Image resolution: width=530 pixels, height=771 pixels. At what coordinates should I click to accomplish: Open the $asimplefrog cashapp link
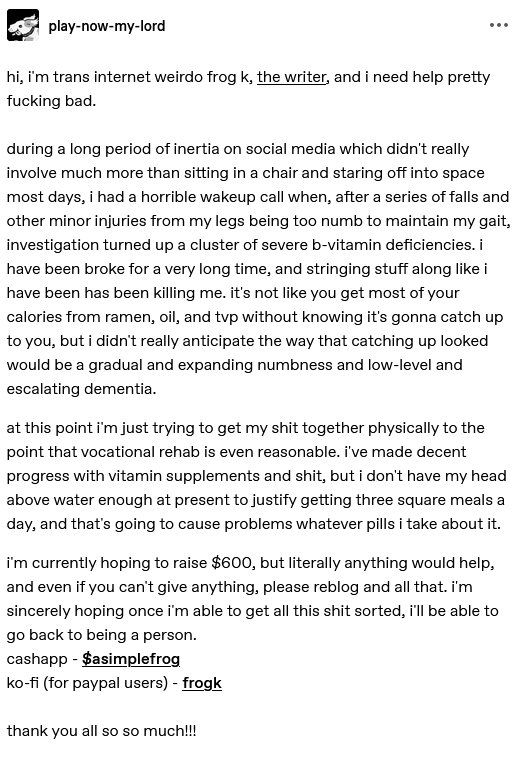click(x=131, y=659)
